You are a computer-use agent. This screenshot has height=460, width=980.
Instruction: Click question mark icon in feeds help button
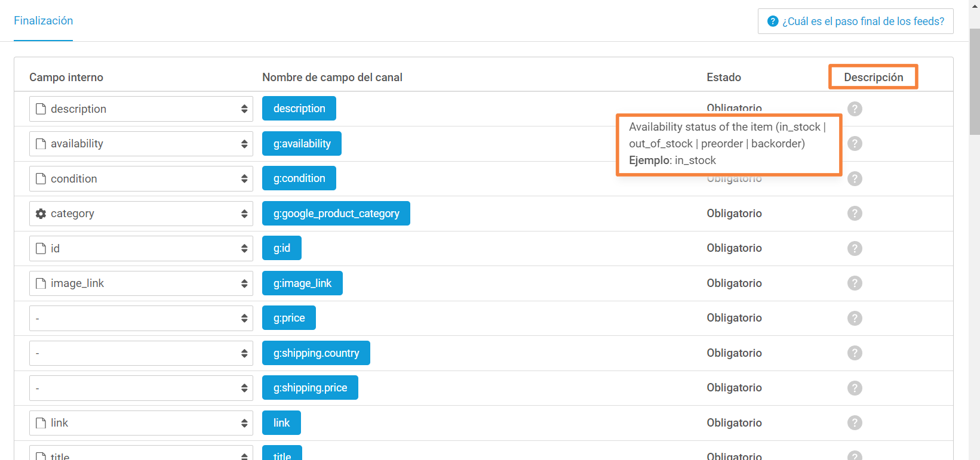click(x=773, y=21)
